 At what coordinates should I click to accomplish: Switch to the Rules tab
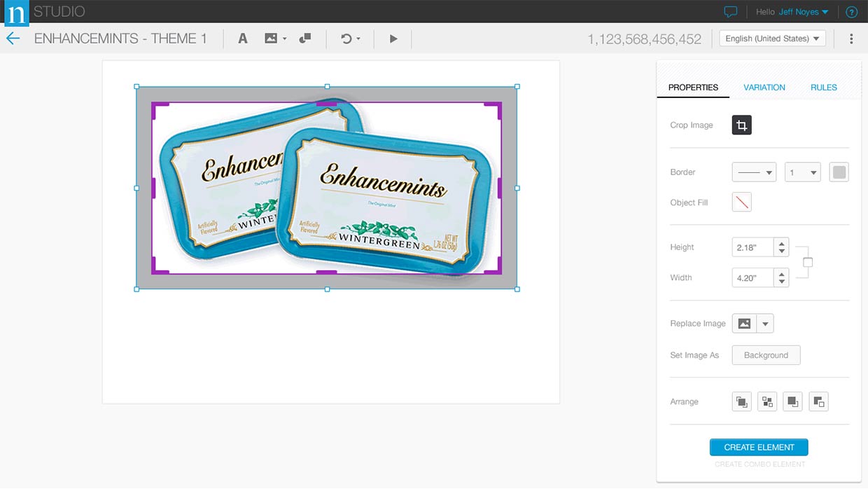click(x=824, y=88)
